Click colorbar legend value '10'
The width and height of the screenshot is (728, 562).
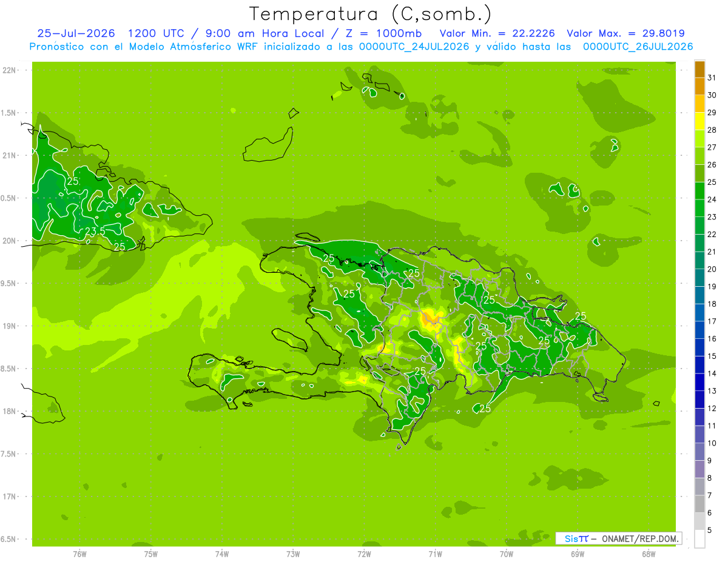(712, 443)
